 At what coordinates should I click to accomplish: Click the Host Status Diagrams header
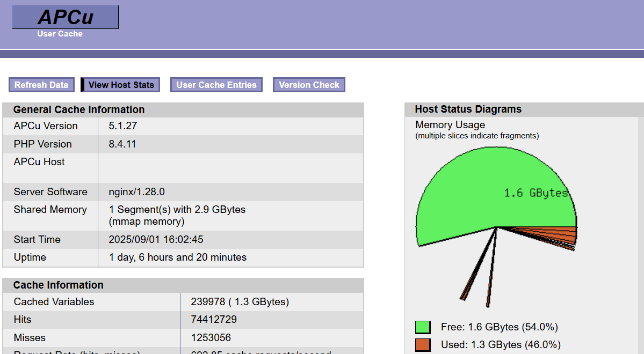468,109
